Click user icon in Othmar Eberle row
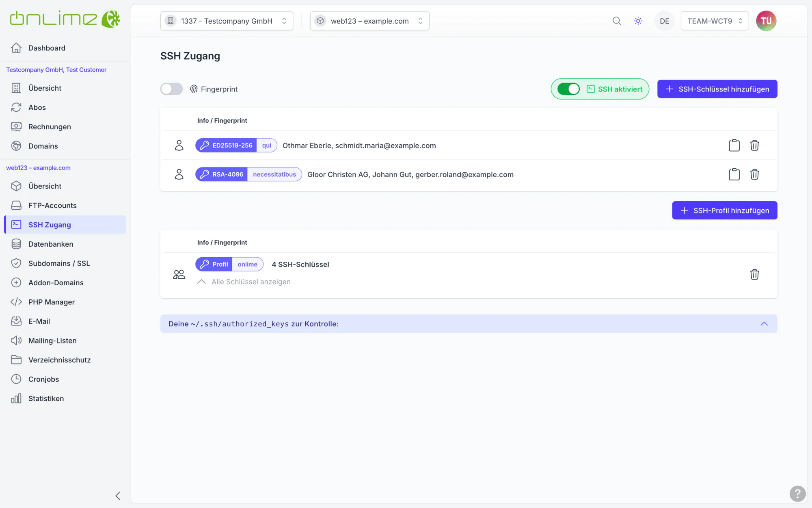Viewport: 812px width, 508px height. pos(179,145)
